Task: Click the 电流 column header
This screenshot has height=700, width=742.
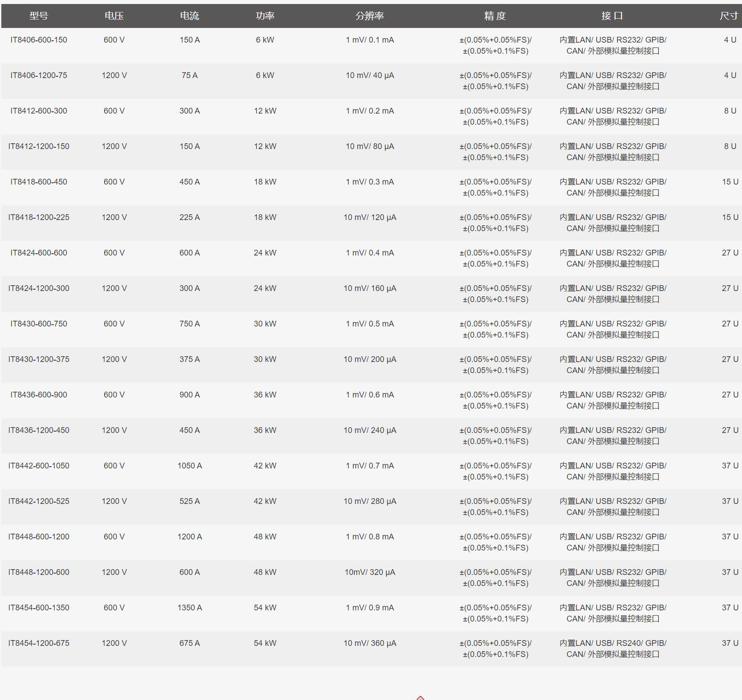Action: (x=189, y=16)
